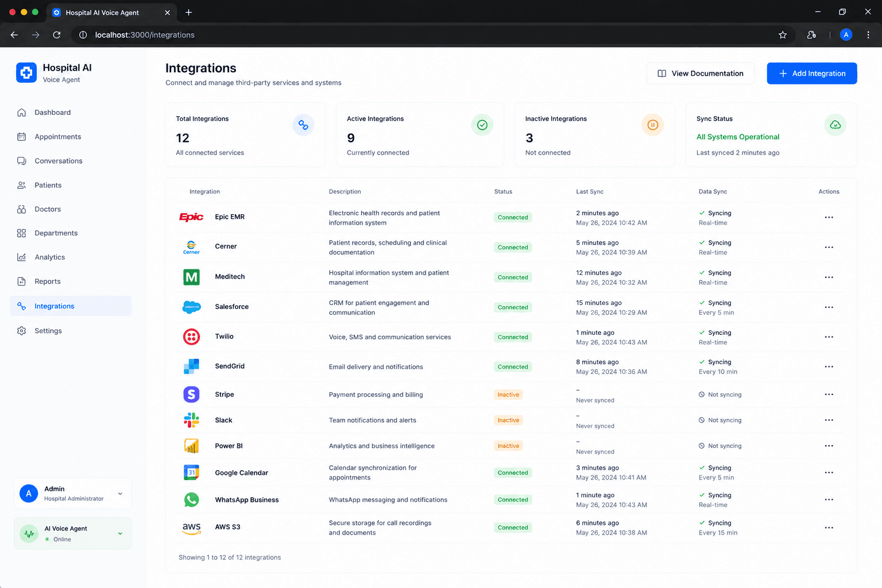The width and height of the screenshot is (882, 588).
Task: Click the Google Calendar icon
Action: coord(191,473)
